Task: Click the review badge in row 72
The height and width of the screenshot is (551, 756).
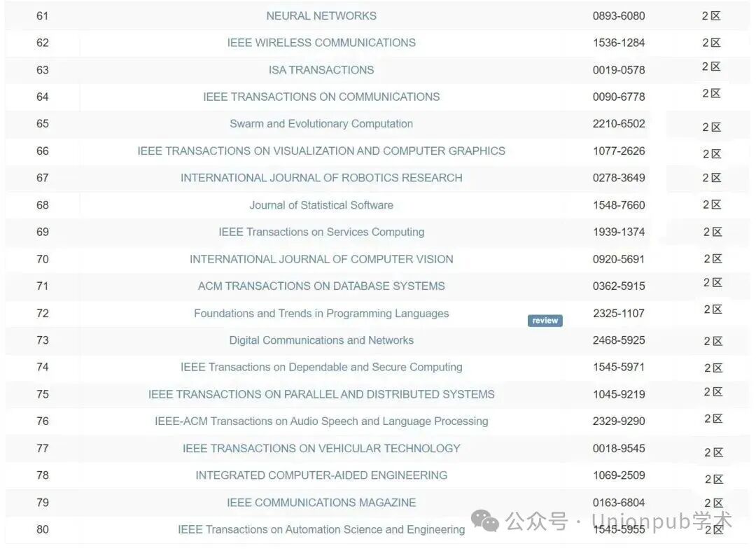Action: 545,321
